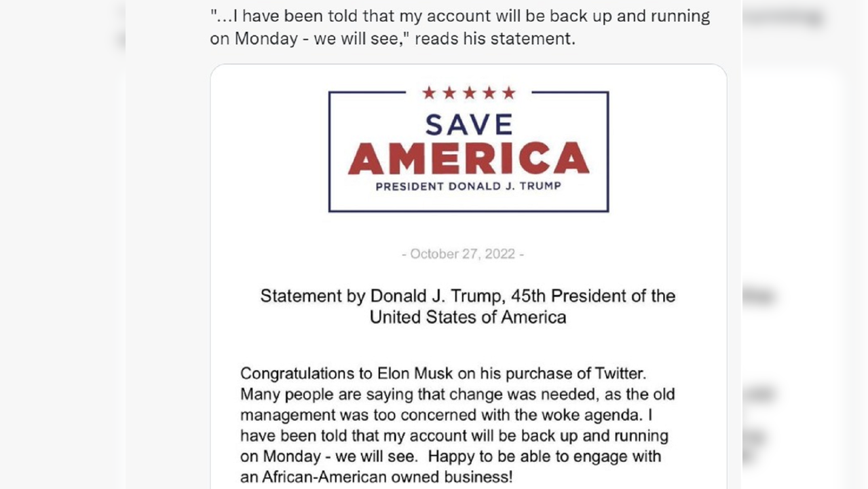The image size is (868, 489).
Task: Click the red AMERICA logo text
Action: 468,159
